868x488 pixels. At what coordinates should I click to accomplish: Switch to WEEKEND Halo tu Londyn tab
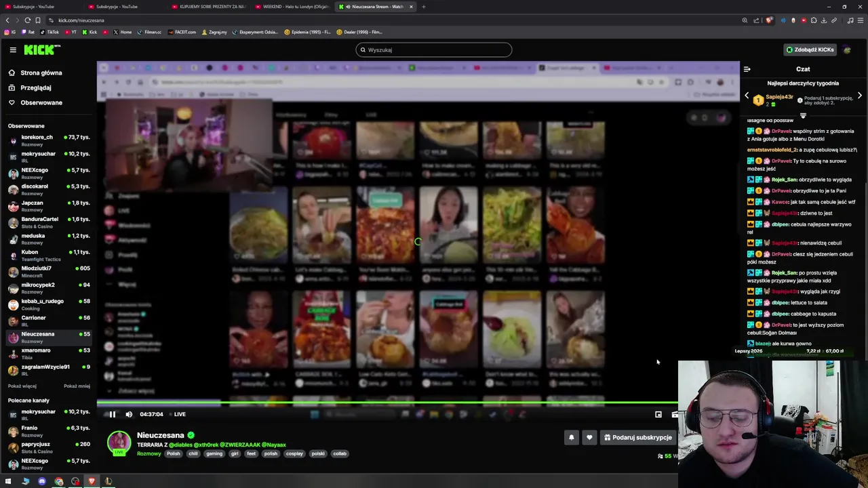[292, 7]
